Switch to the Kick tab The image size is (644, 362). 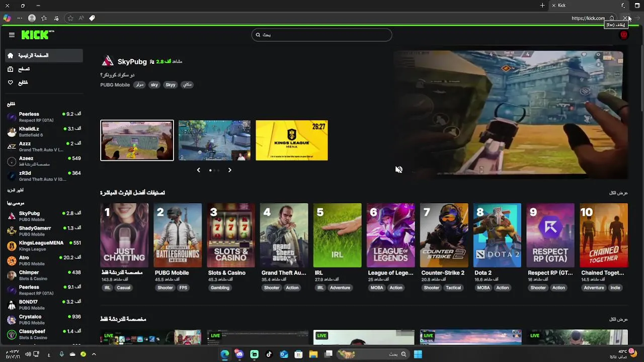(589, 6)
